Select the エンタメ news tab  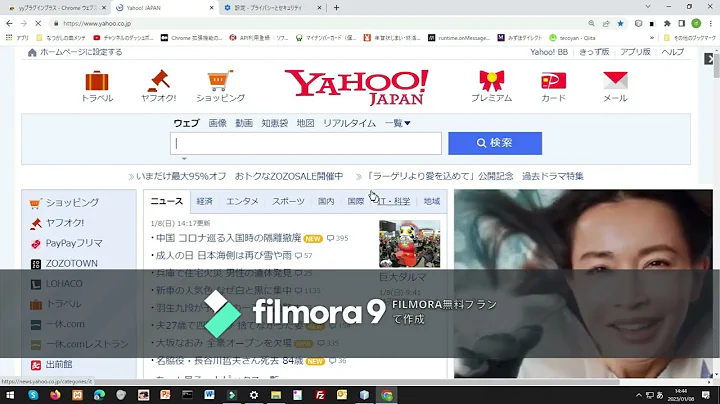point(242,202)
